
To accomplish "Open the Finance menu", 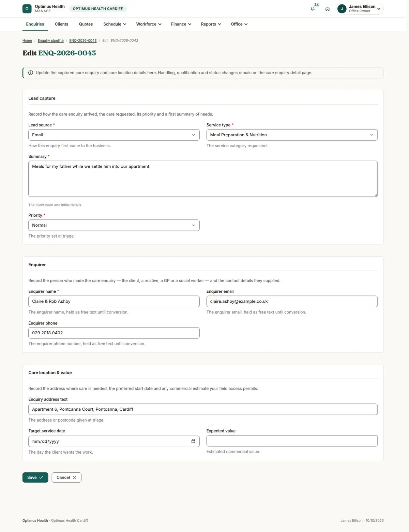I will pos(181,24).
